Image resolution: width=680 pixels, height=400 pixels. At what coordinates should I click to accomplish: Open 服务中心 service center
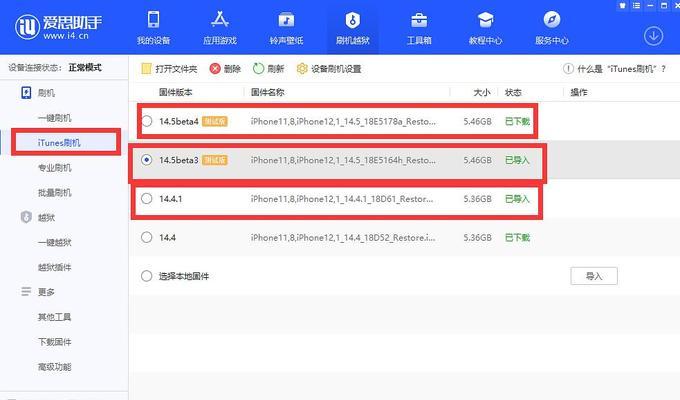point(552,28)
